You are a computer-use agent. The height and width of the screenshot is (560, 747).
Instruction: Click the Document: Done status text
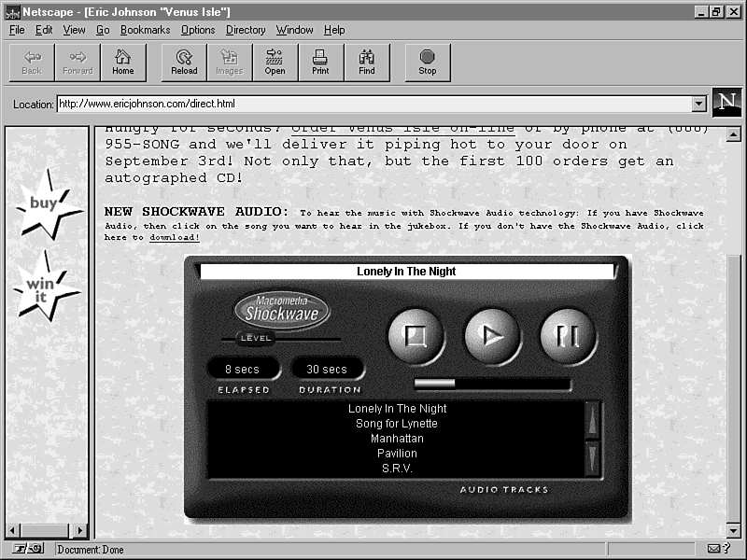click(91, 550)
